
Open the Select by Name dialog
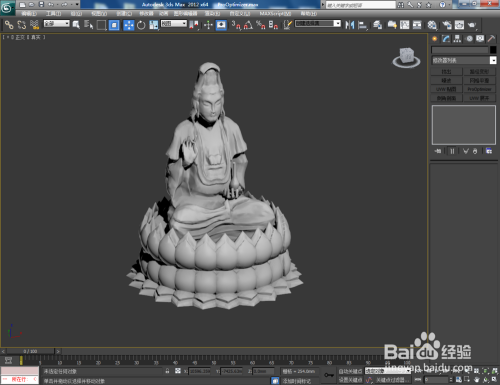88,25
